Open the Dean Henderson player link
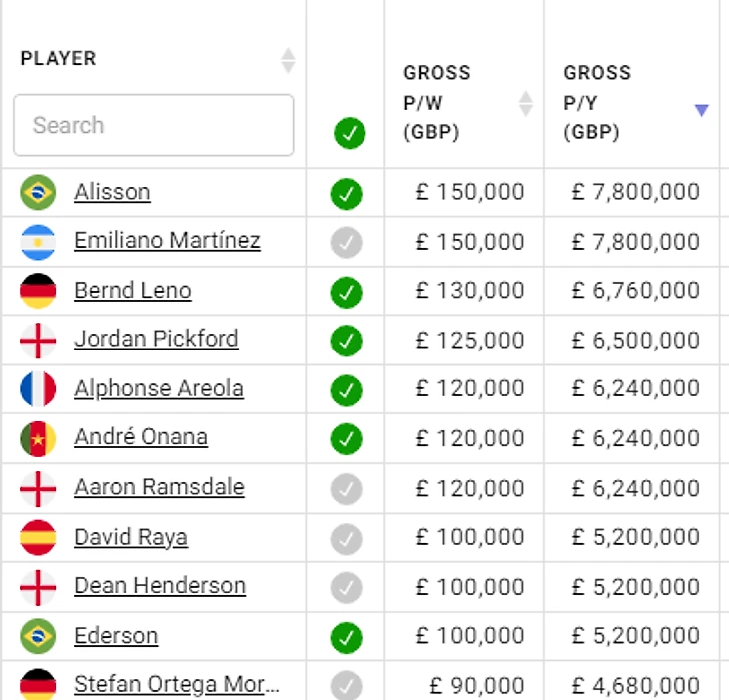The image size is (729, 700). [160, 586]
